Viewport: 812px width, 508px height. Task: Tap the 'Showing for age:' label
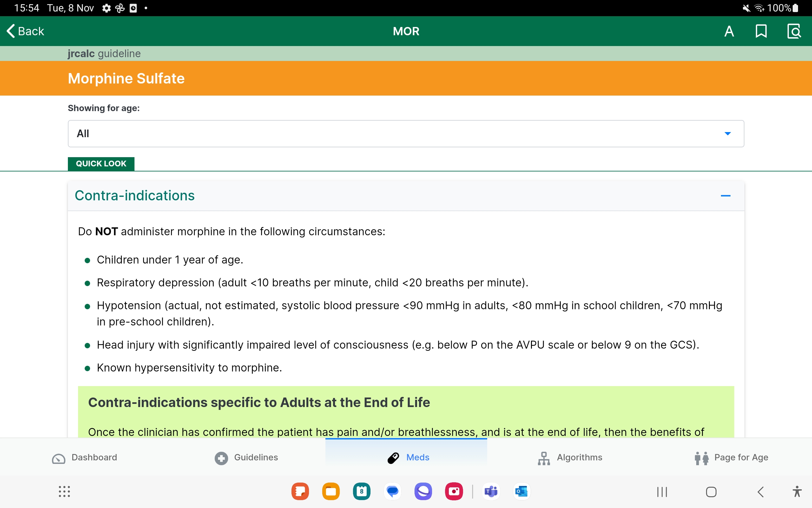coord(104,108)
